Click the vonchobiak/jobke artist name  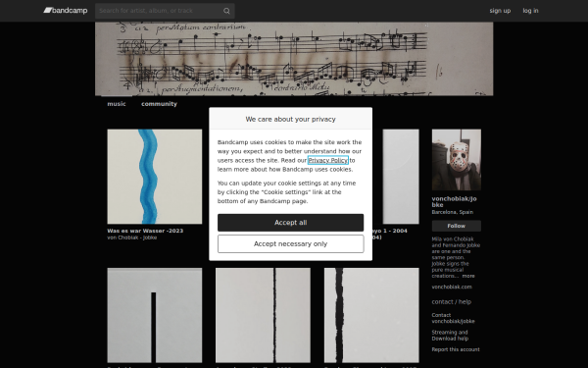point(454,201)
